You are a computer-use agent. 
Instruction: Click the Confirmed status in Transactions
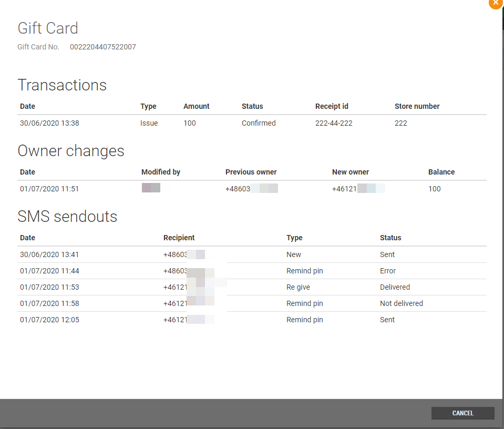(x=259, y=123)
